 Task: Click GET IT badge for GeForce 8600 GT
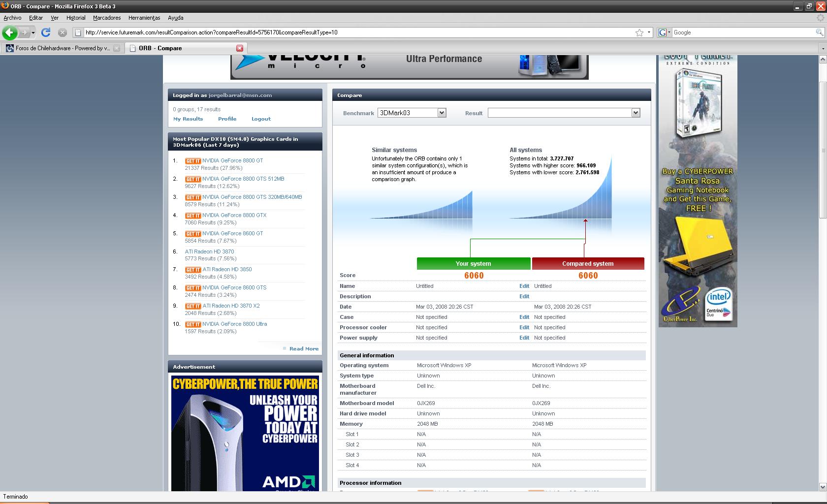[x=193, y=234]
